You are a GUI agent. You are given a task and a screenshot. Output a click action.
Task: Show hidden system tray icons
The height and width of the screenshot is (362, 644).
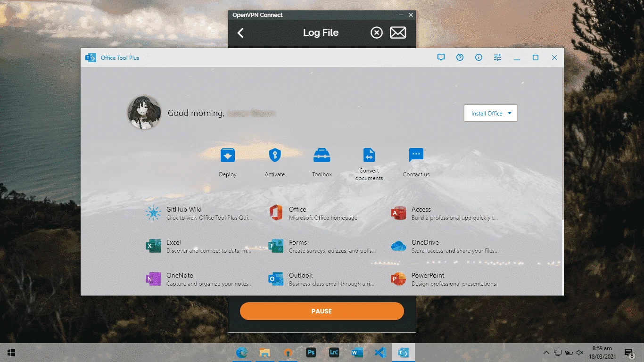(546, 353)
